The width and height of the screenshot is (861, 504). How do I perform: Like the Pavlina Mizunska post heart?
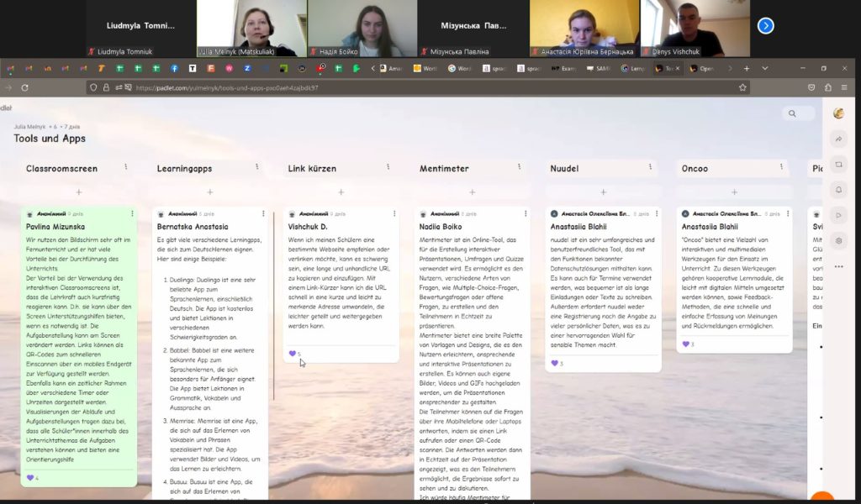pos(30,478)
